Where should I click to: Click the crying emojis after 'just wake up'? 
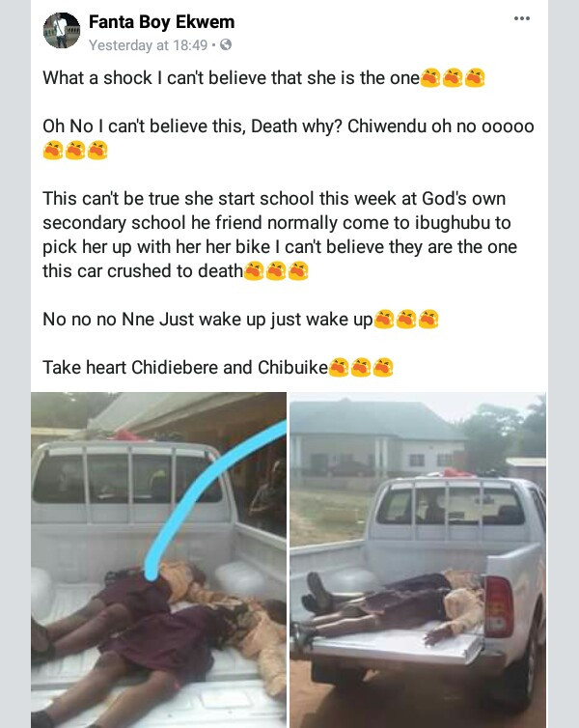406,319
